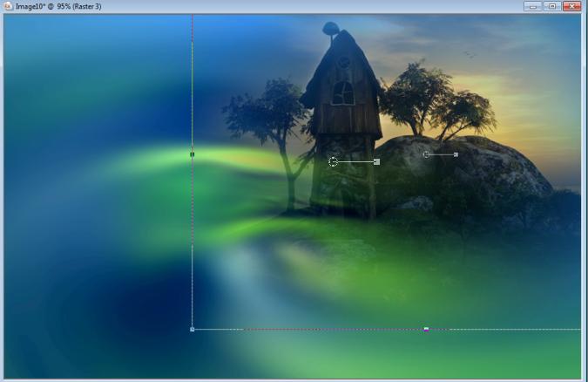Click the Image10 document icon in title bar

pyautogui.click(x=8, y=6)
